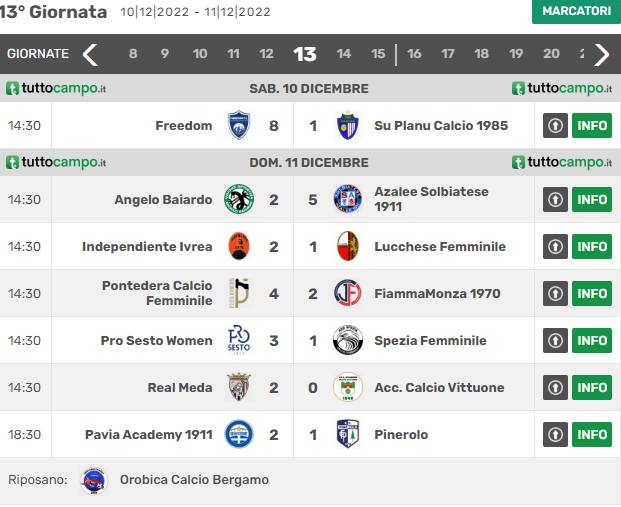Open INFO for Real Meda match
621x507 pixels.
(592, 387)
